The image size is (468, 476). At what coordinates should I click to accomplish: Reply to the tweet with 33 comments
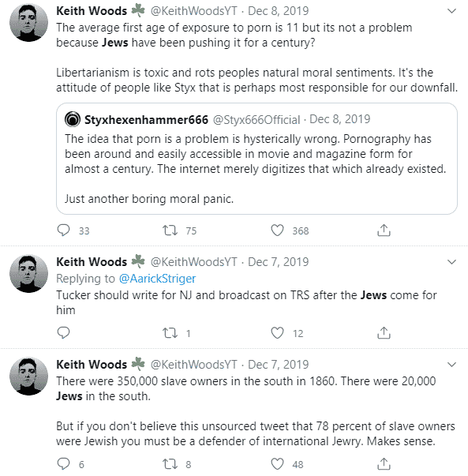click(63, 231)
